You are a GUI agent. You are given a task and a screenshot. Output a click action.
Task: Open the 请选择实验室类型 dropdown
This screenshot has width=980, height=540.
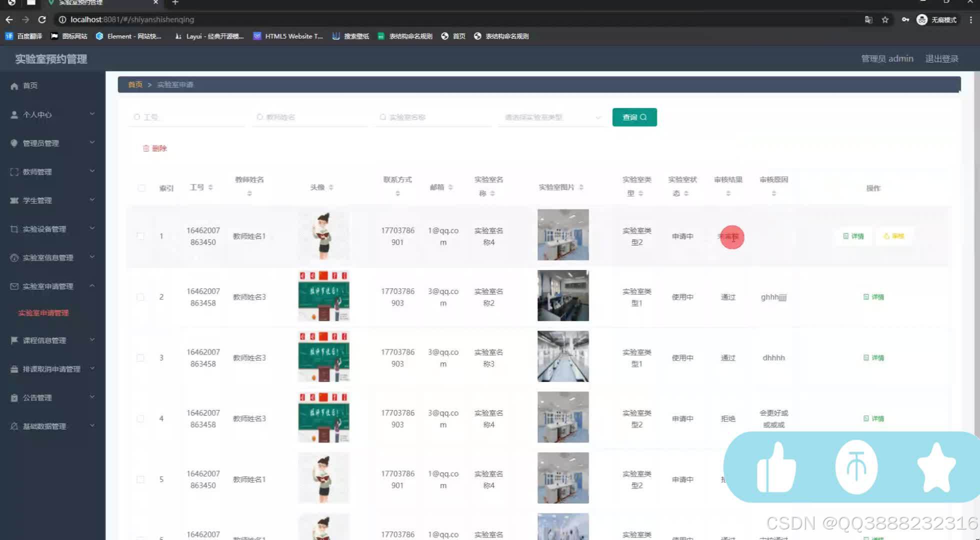click(550, 117)
